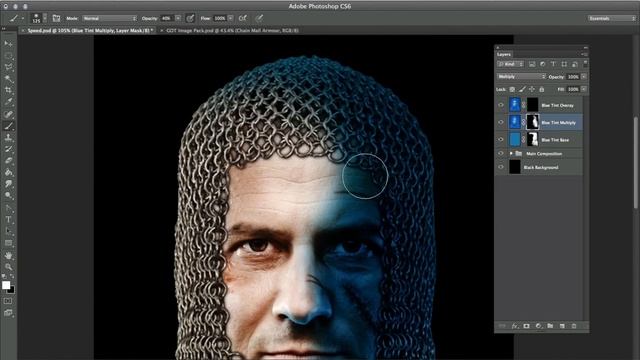Select the Rectangle shape tool

coord(8,243)
